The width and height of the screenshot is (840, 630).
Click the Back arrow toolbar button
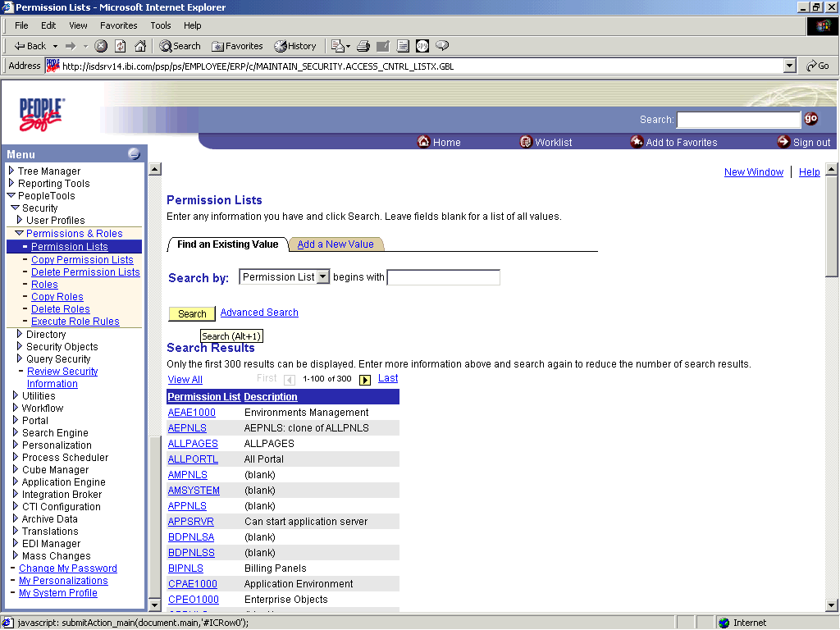[x=30, y=46]
